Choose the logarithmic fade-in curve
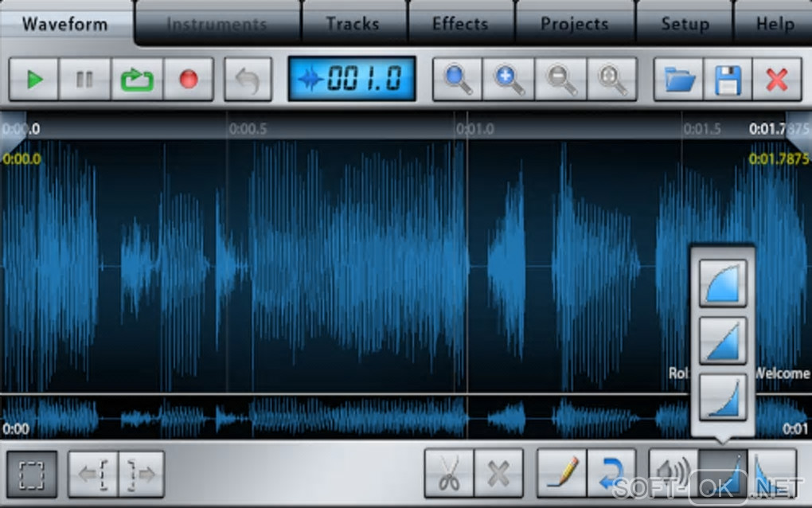The image size is (812, 508). click(x=723, y=283)
